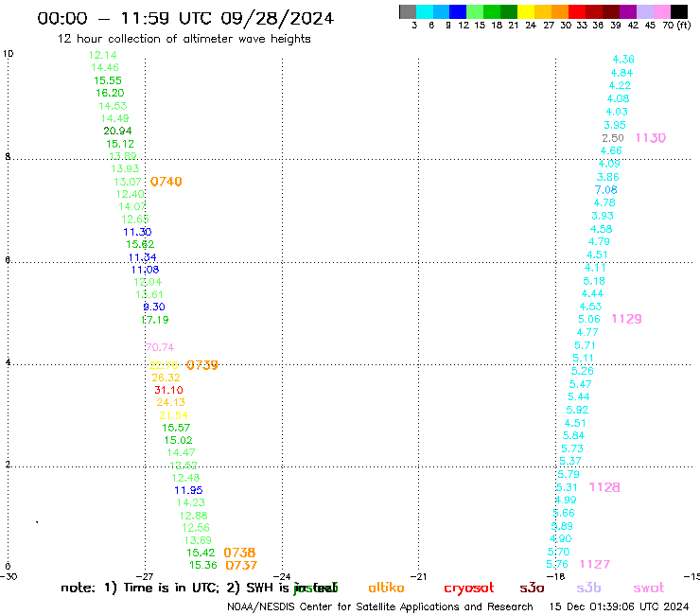Select the 70.74 wave height value
The width and height of the screenshot is (700, 615).
(x=160, y=347)
